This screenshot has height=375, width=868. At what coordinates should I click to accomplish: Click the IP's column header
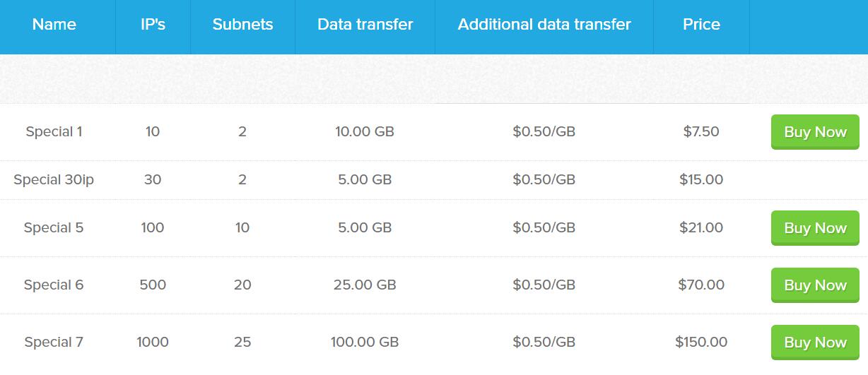[153, 24]
